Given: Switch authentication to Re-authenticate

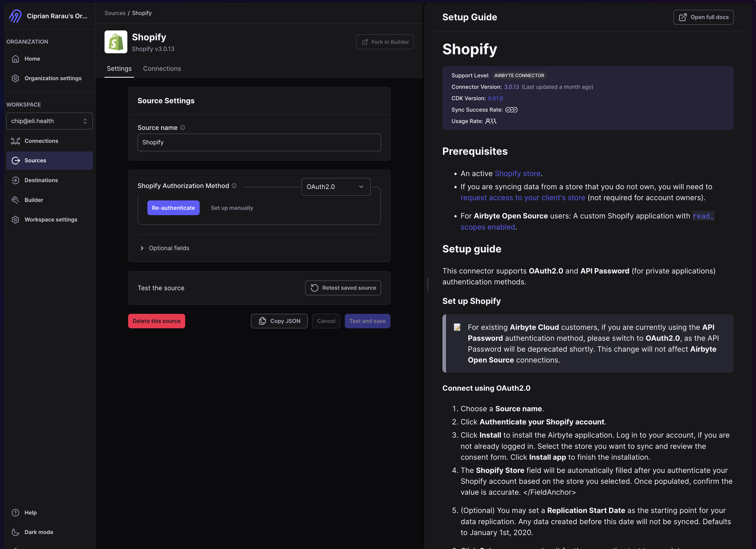Looking at the screenshot, I should [173, 208].
